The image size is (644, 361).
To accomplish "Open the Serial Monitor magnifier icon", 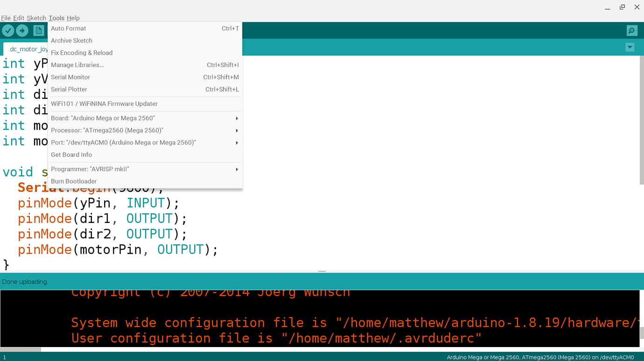I will coord(632,30).
